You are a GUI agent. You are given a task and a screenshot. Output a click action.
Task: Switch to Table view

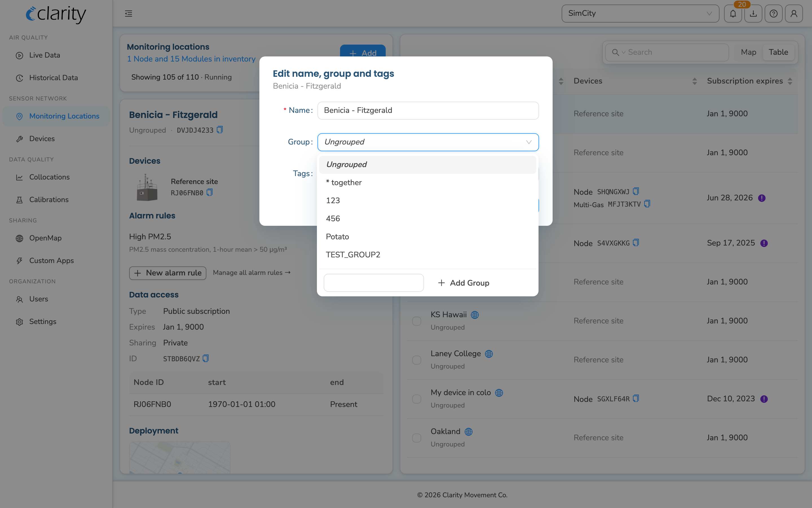[778, 52]
